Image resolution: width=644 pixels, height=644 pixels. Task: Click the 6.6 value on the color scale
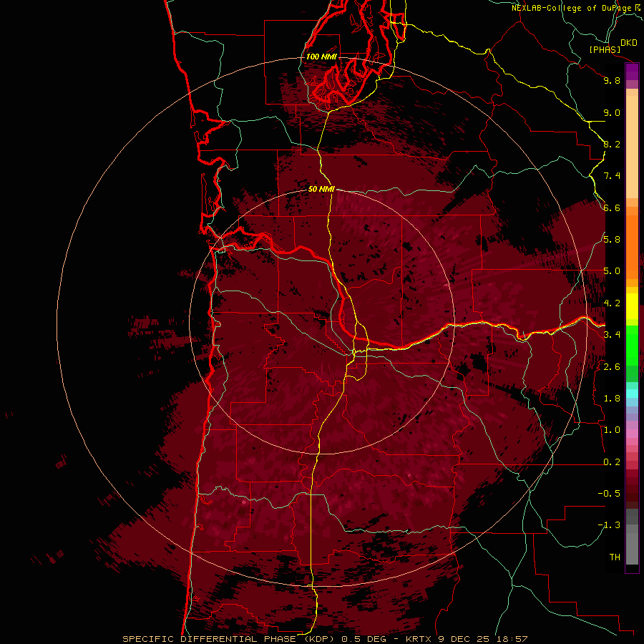(x=612, y=208)
